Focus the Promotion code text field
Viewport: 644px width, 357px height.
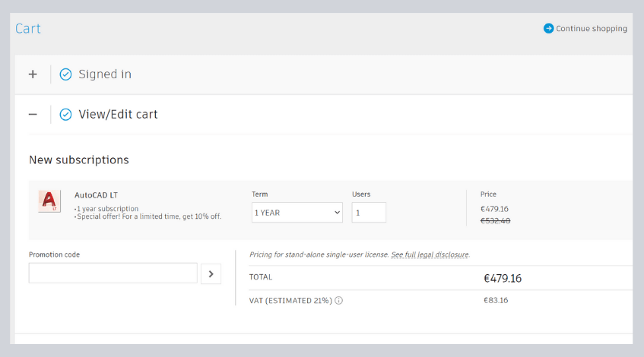tap(113, 273)
